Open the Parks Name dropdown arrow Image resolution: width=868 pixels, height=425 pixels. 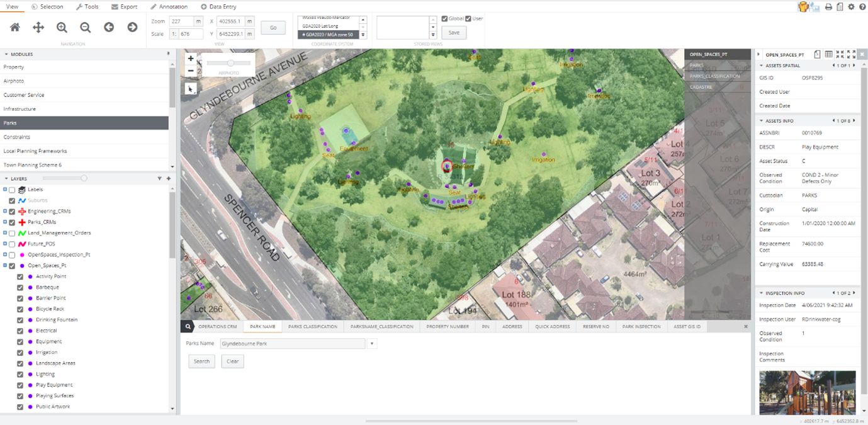click(372, 344)
